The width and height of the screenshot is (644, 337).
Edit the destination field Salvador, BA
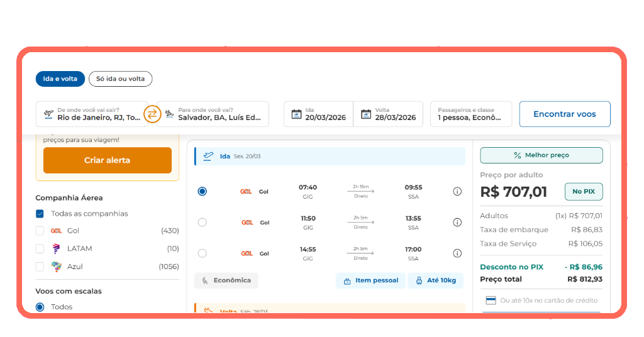coord(213,114)
